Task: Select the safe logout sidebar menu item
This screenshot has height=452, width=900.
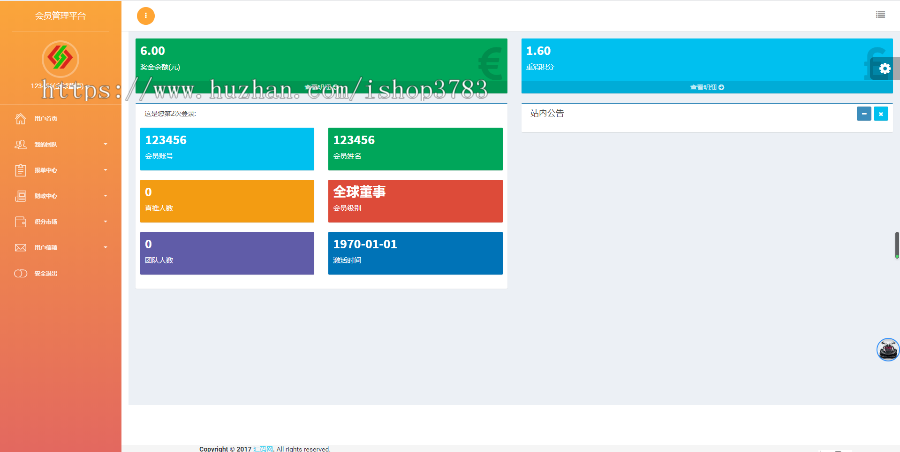Action: tap(61, 273)
